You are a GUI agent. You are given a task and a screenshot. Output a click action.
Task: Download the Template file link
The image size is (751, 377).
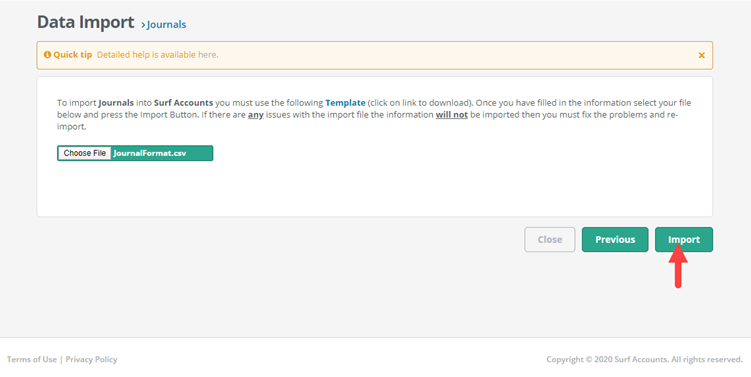point(345,103)
